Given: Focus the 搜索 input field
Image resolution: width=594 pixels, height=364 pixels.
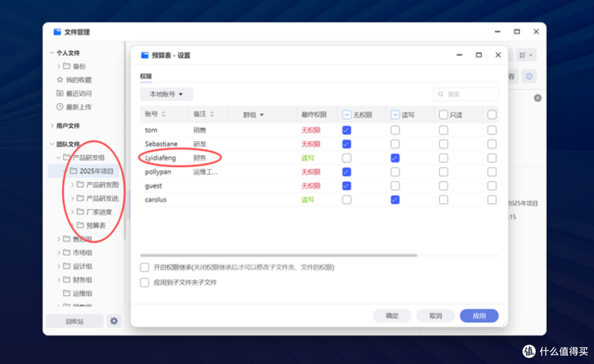Looking at the screenshot, I should coord(466,95).
